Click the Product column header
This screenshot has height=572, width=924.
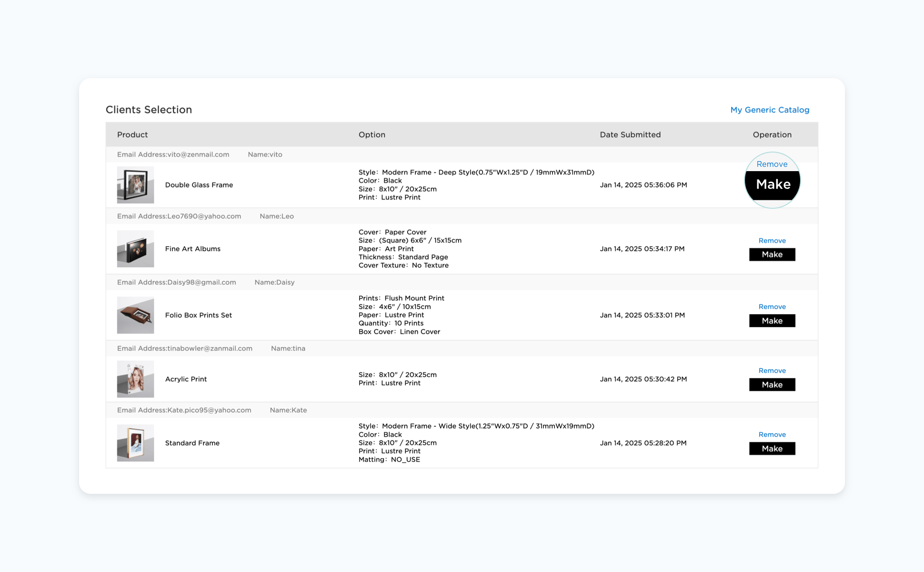[x=132, y=134]
